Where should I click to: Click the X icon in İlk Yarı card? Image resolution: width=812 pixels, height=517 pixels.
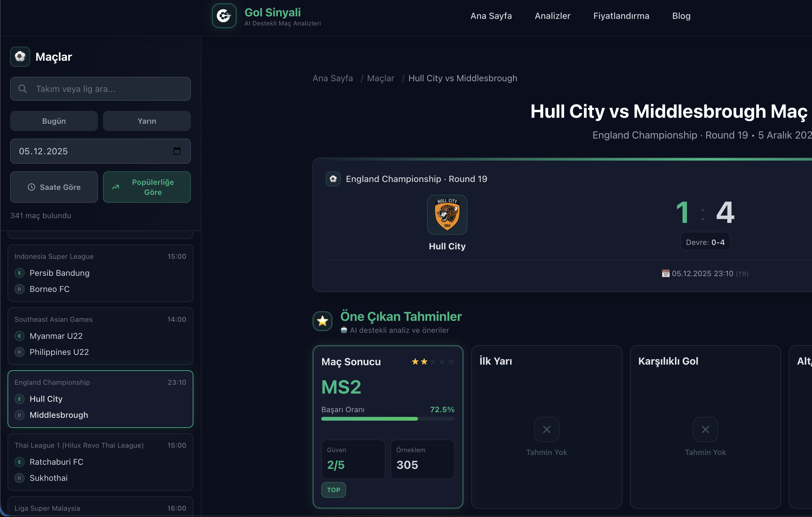click(546, 429)
